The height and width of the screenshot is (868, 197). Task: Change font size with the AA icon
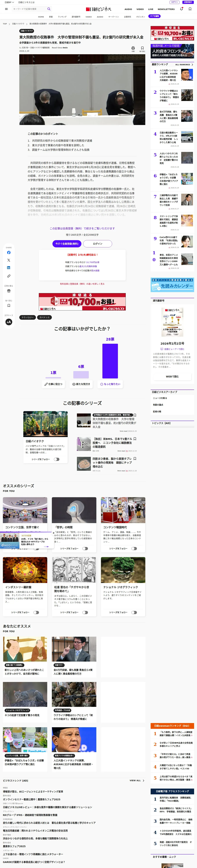pyautogui.click(x=9, y=322)
